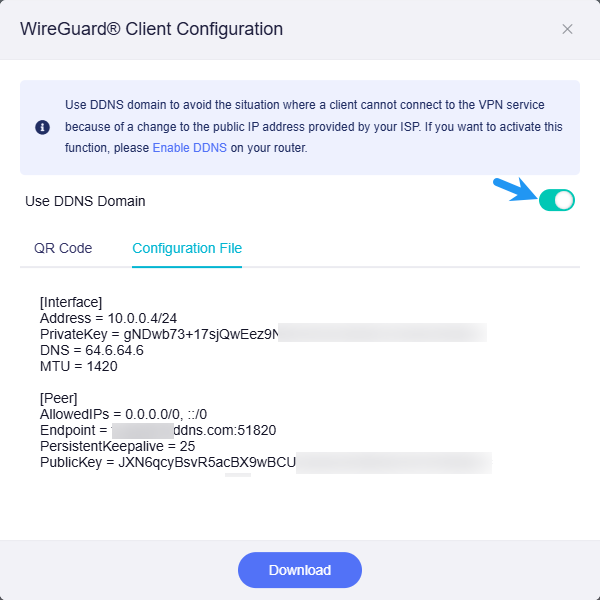Click the Endpoint ddns.com:51820 line
Viewport: 600px width, 600px height.
[158, 430]
